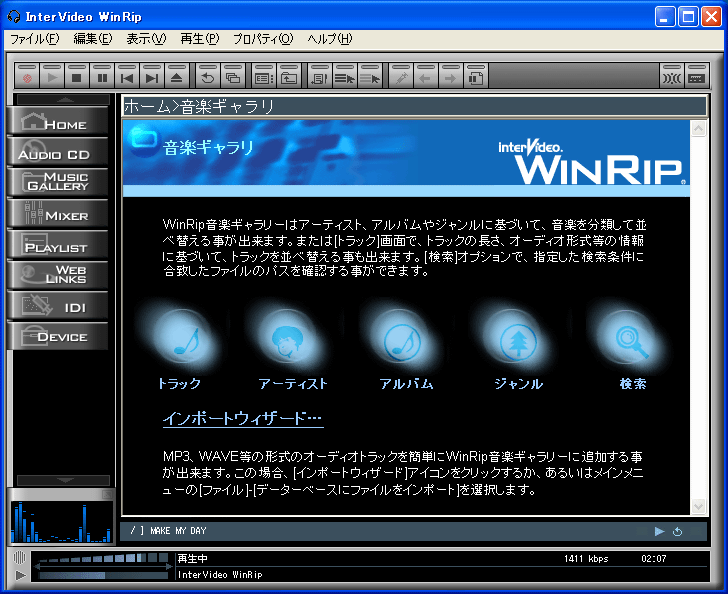Open the IDI sidebar section
728x594 pixels.
tap(58, 306)
